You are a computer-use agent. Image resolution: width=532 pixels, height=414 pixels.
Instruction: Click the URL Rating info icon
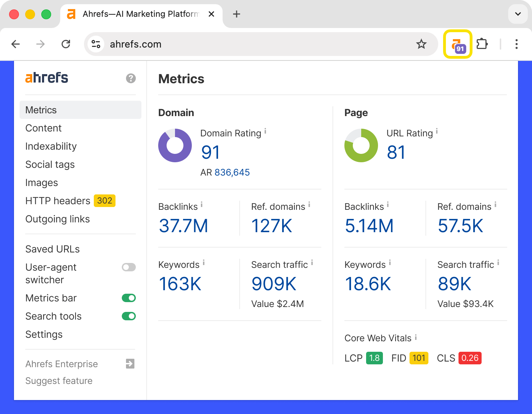(436, 131)
